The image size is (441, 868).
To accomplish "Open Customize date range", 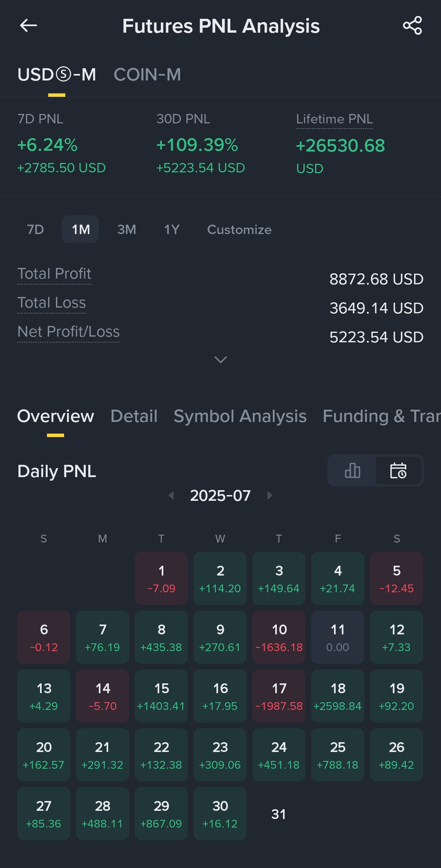I will coord(239,230).
